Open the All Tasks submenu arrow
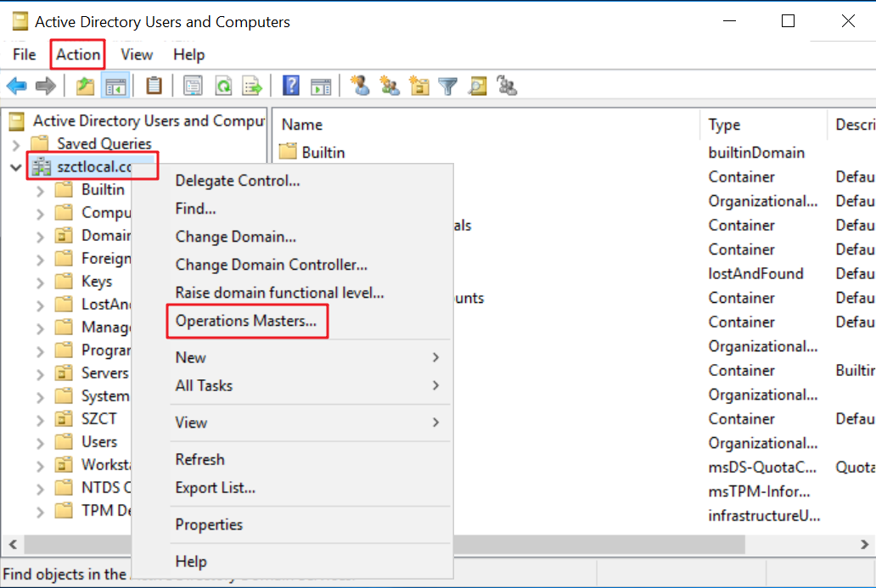 [435, 385]
